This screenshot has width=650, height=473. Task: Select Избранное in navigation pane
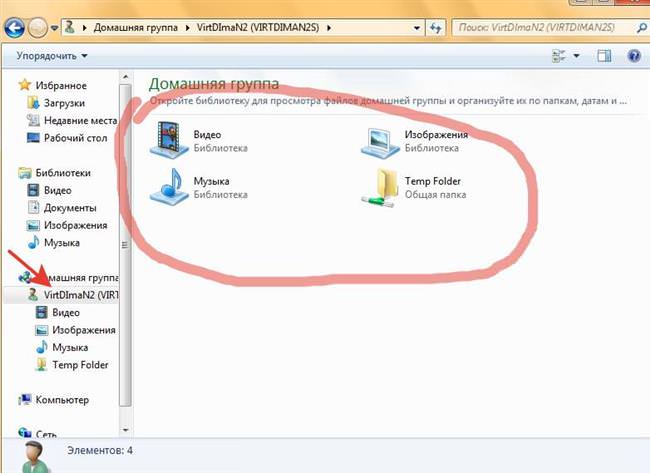(61, 85)
